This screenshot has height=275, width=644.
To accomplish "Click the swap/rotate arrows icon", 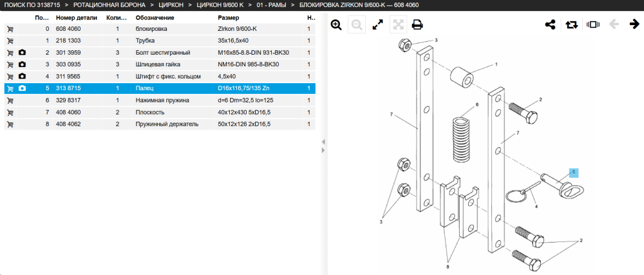I will click(x=571, y=24).
